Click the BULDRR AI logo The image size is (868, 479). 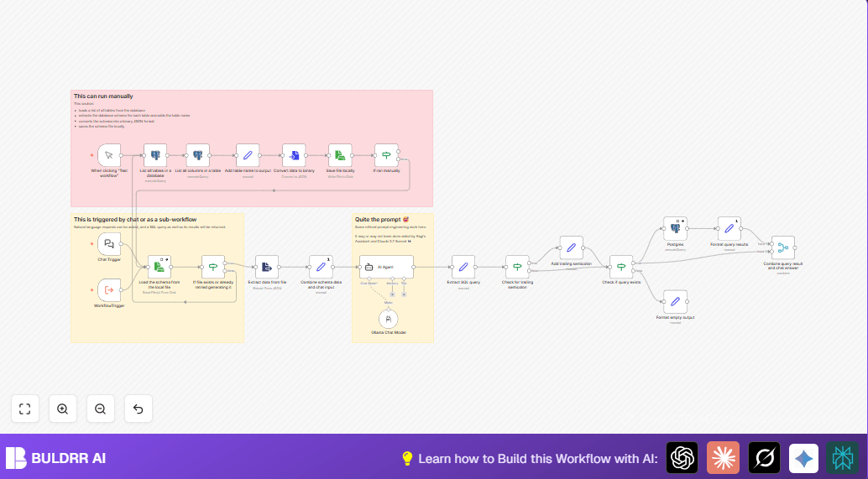coord(56,458)
